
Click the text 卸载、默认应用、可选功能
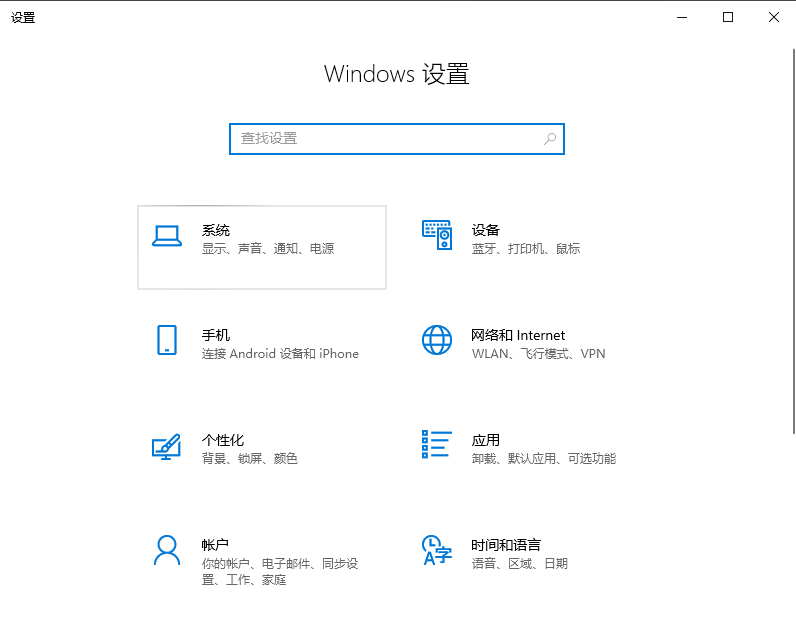click(544, 459)
